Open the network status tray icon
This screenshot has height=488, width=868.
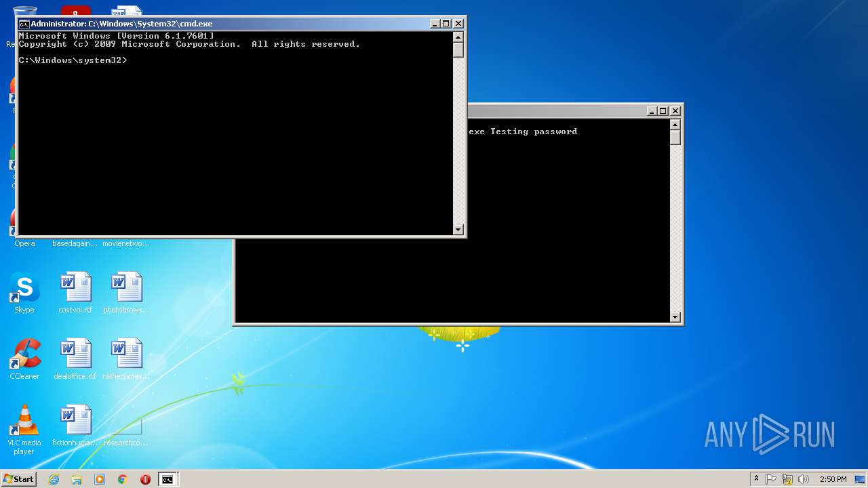[x=787, y=479]
